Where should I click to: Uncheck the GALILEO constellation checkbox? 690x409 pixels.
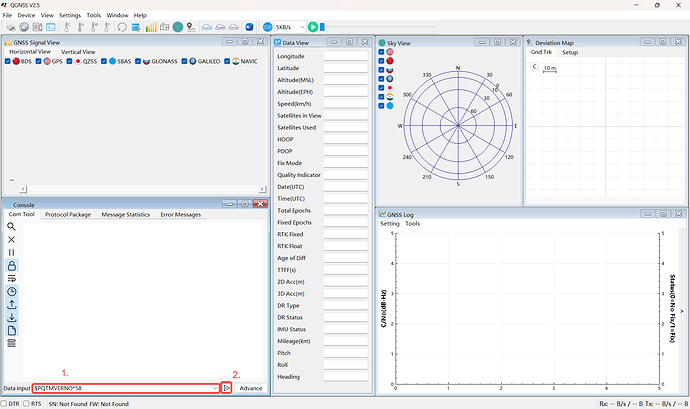(x=184, y=61)
